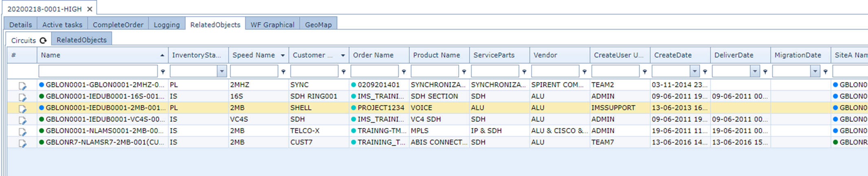Click the filter funnel for Speed Name column
Image resolution: width=868 pixels, height=176 pixels.
(x=283, y=72)
